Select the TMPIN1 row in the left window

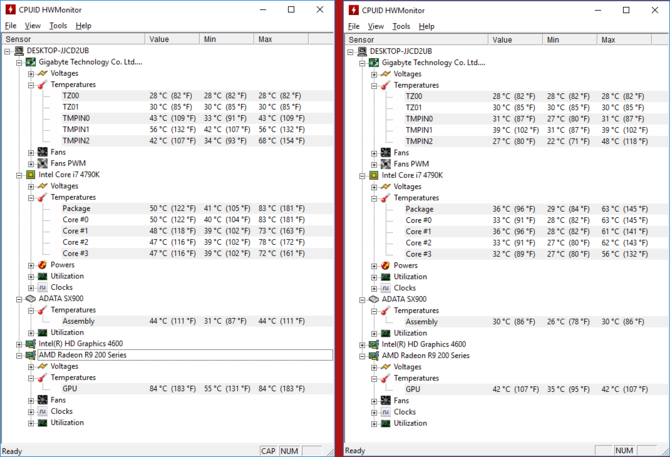[x=197, y=129]
